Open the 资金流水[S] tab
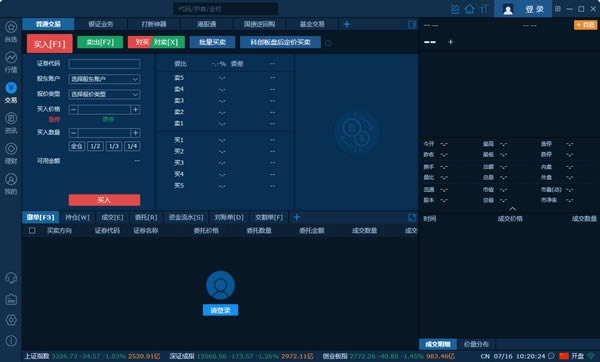 [186, 217]
